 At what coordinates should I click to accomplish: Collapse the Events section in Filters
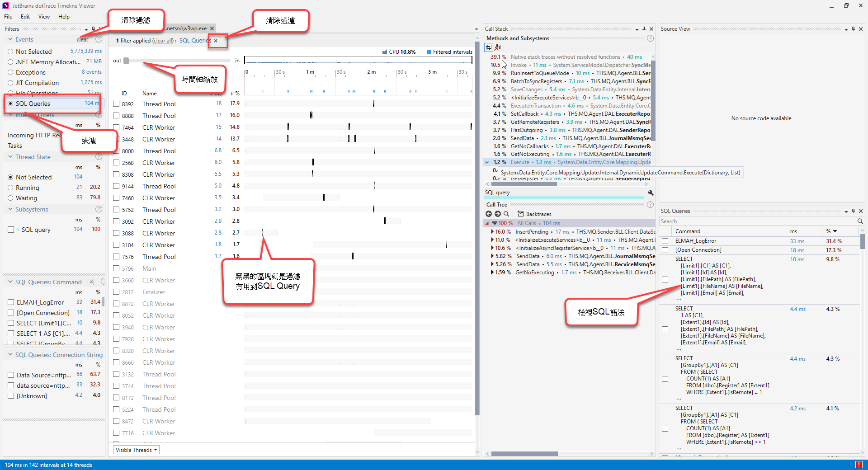click(x=10, y=39)
